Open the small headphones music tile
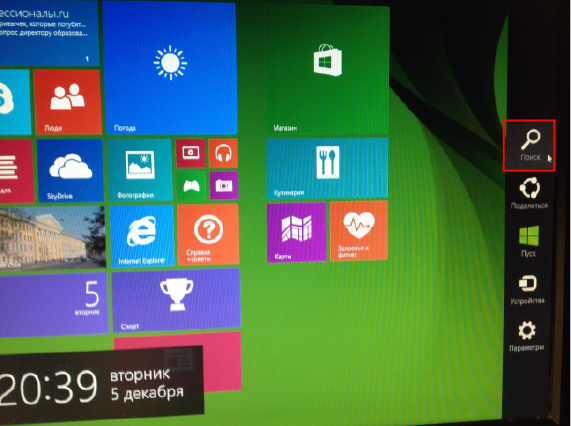Viewport: 571px width, 426px height. click(x=223, y=153)
